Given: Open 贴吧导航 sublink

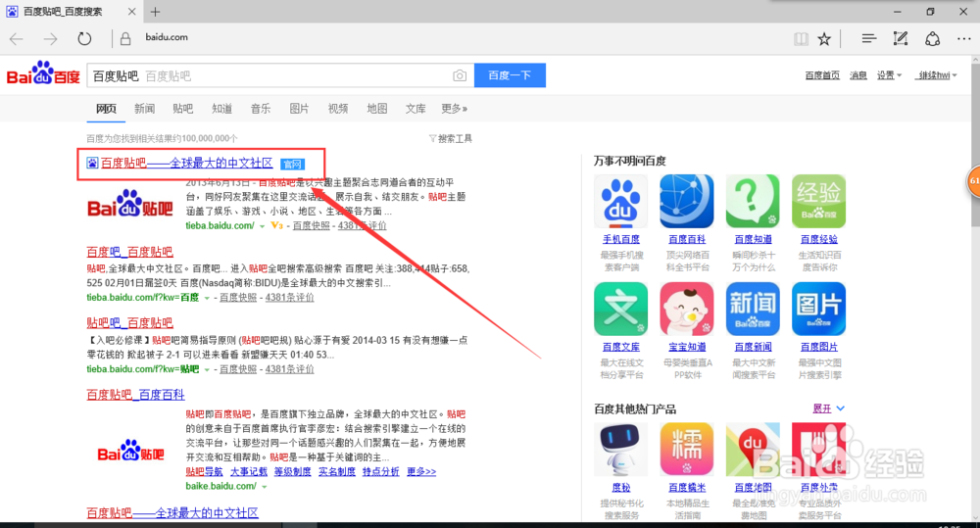Looking at the screenshot, I should (205, 472).
